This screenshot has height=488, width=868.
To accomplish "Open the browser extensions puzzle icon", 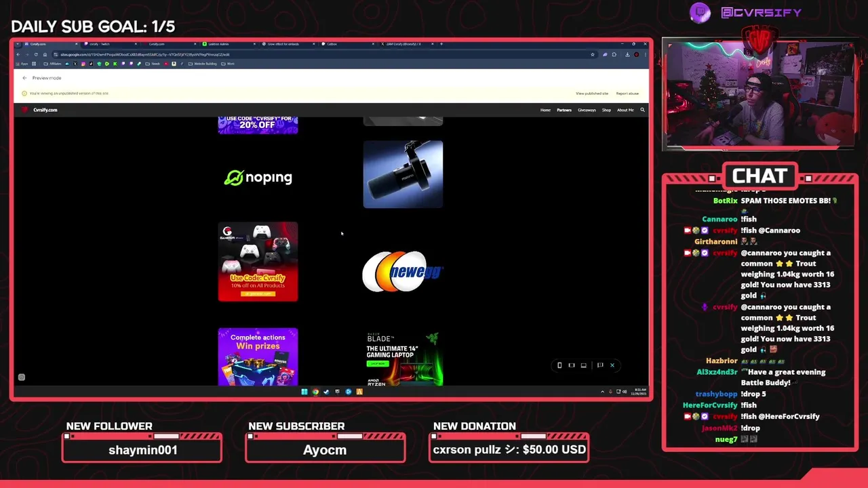I will click(614, 54).
